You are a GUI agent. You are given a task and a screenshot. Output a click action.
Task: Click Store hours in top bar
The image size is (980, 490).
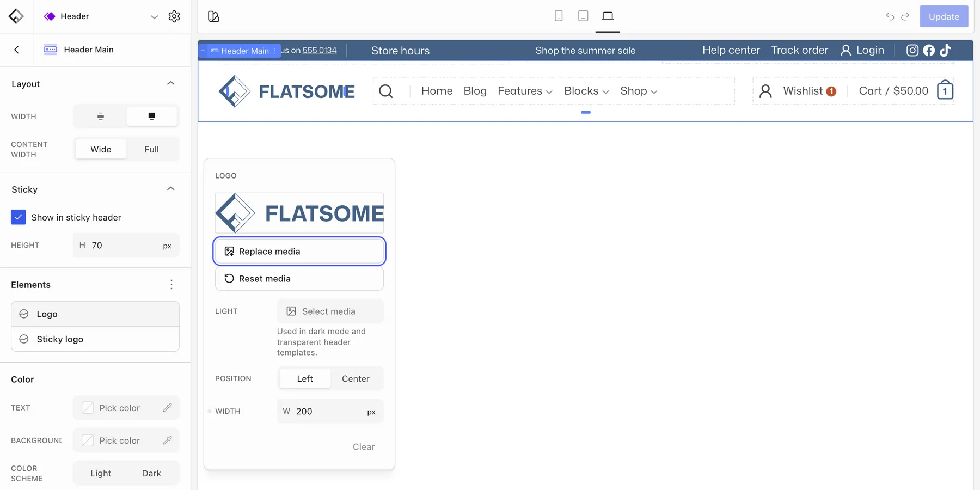click(400, 51)
